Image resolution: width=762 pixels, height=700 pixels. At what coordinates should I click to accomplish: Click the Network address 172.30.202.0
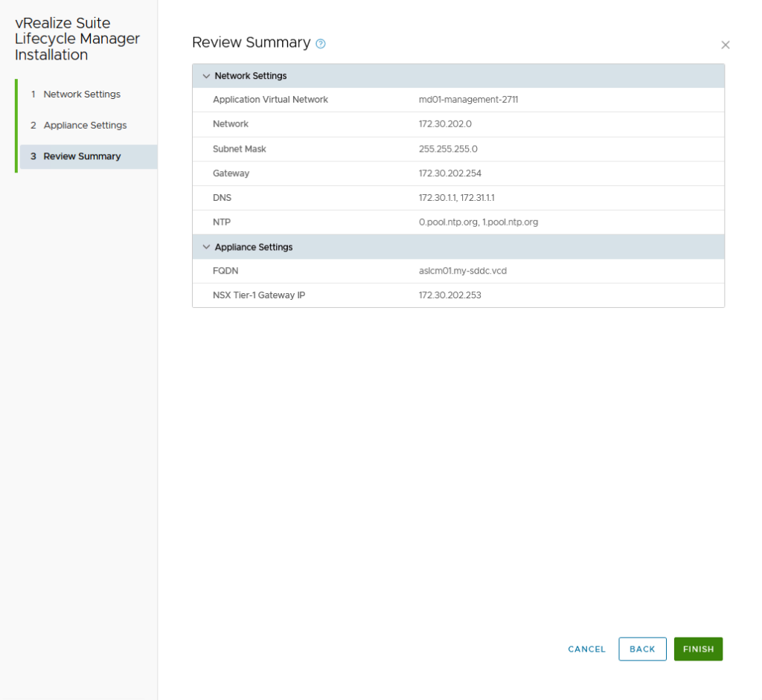point(445,124)
